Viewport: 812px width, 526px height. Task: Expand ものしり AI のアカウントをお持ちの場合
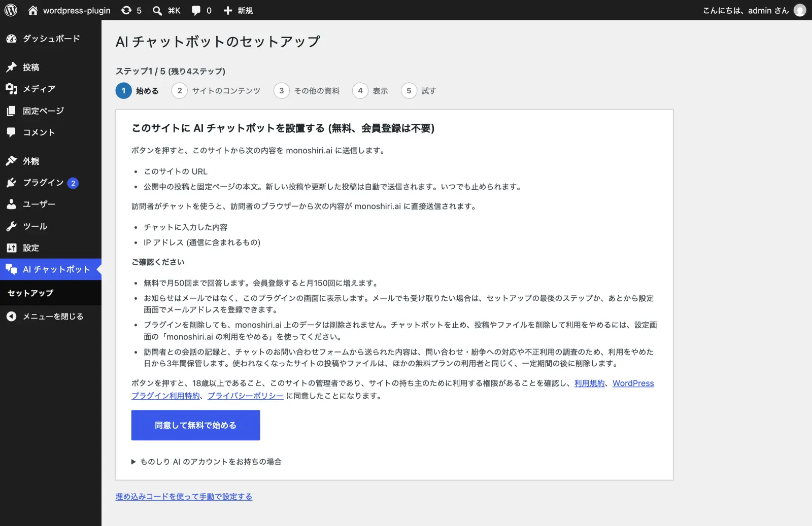(206, 462)
